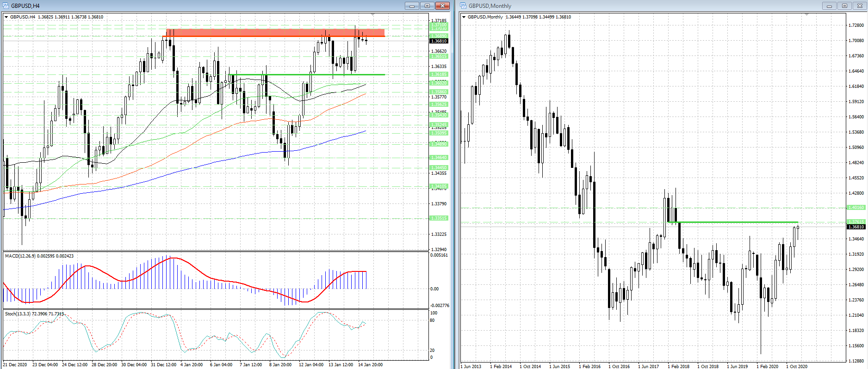The image size is (868, 369).
Task: Click the black 1.36810 price tag on Monthly scale
Action: click(856, 227)
